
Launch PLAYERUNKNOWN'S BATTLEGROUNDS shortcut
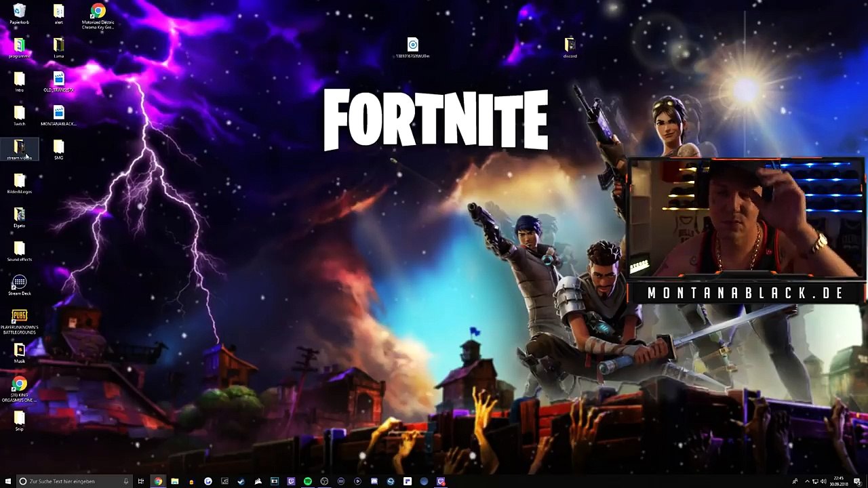(x=19, y=322)
